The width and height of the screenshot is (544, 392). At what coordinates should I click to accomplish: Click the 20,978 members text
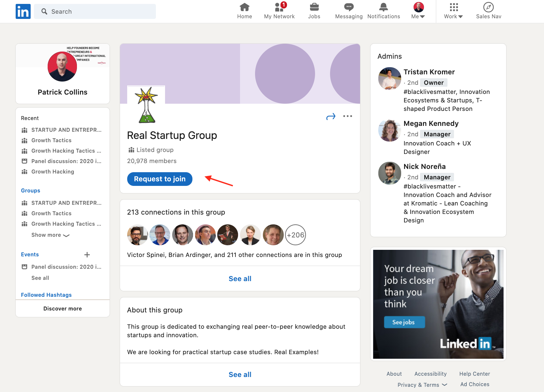(x=152, y=161)
